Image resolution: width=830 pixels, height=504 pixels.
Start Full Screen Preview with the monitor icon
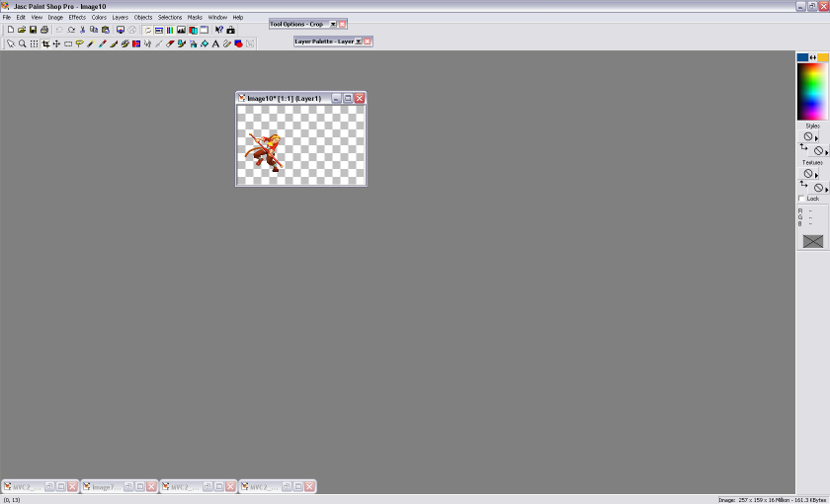121,30
